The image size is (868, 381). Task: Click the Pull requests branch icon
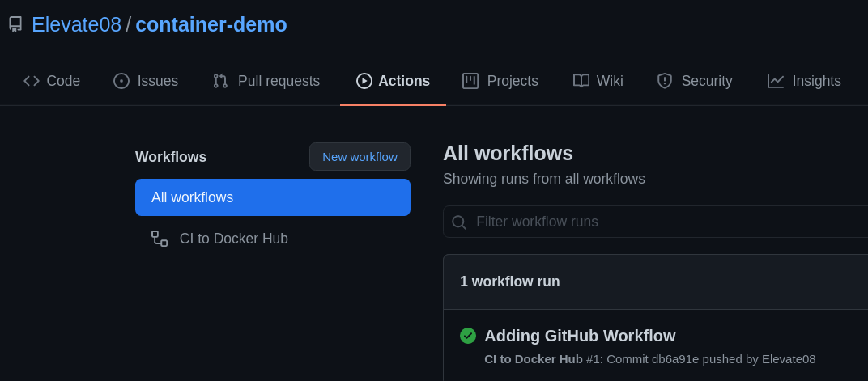(x=220, y=81)
